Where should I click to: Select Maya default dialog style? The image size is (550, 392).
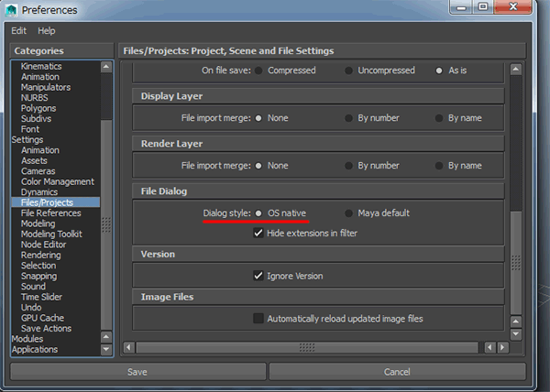(348, 213)
